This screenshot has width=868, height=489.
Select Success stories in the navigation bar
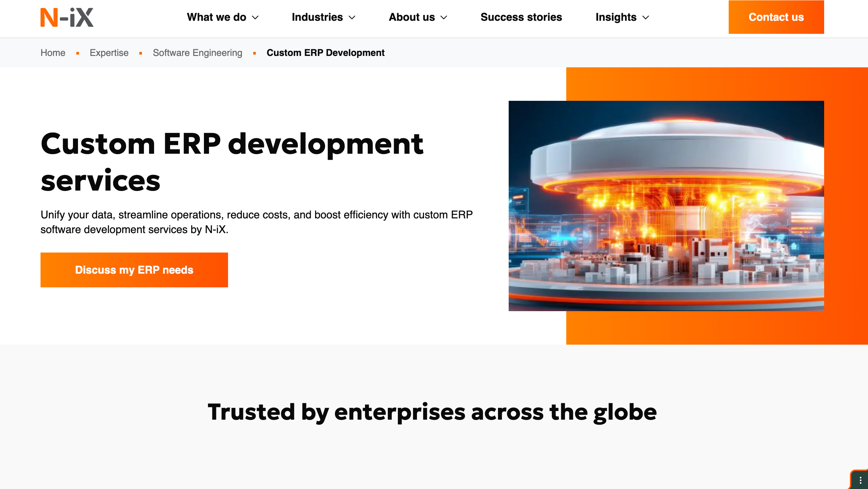pyautogui.click(x=521, y=17)
